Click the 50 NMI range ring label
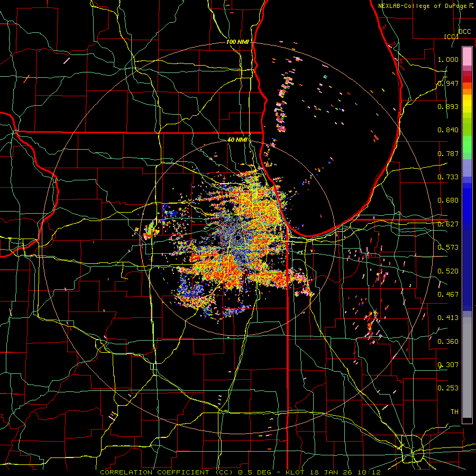 point(237,140)
